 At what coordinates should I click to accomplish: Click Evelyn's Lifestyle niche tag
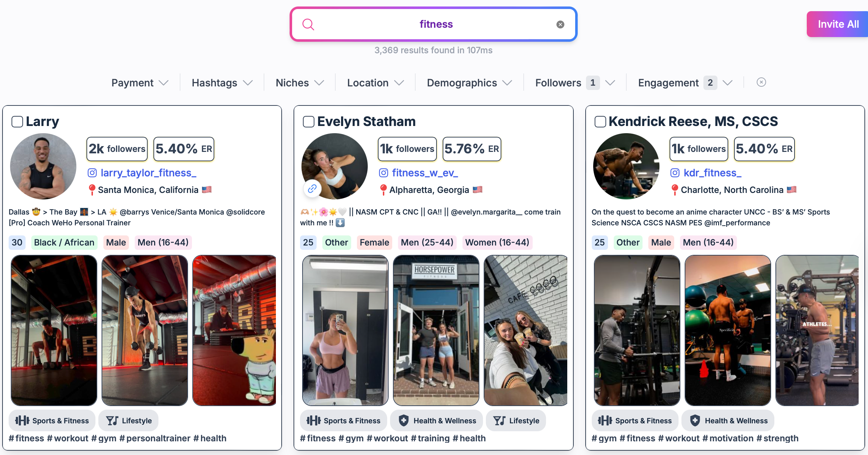coord(516,420)
